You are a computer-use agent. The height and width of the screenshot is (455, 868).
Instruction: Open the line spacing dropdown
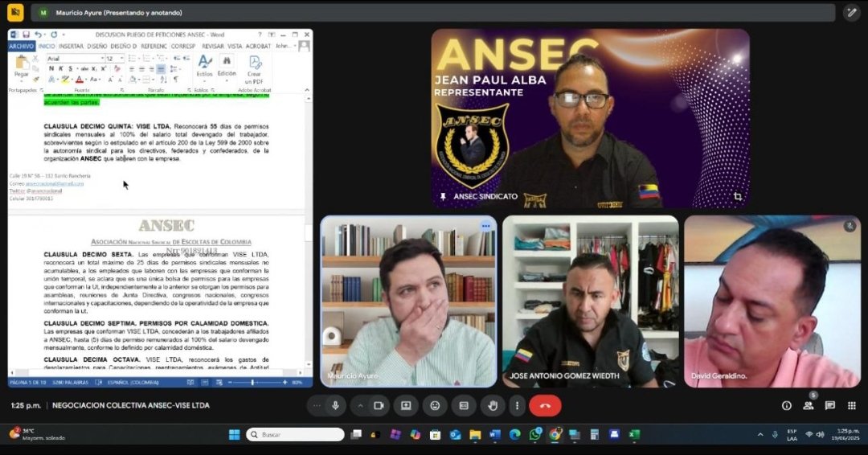(x=174, y=69)
